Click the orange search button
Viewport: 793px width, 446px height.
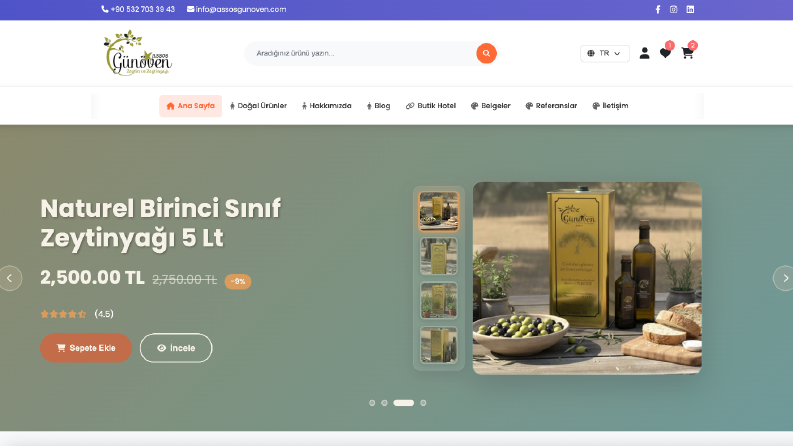point(486,53)
